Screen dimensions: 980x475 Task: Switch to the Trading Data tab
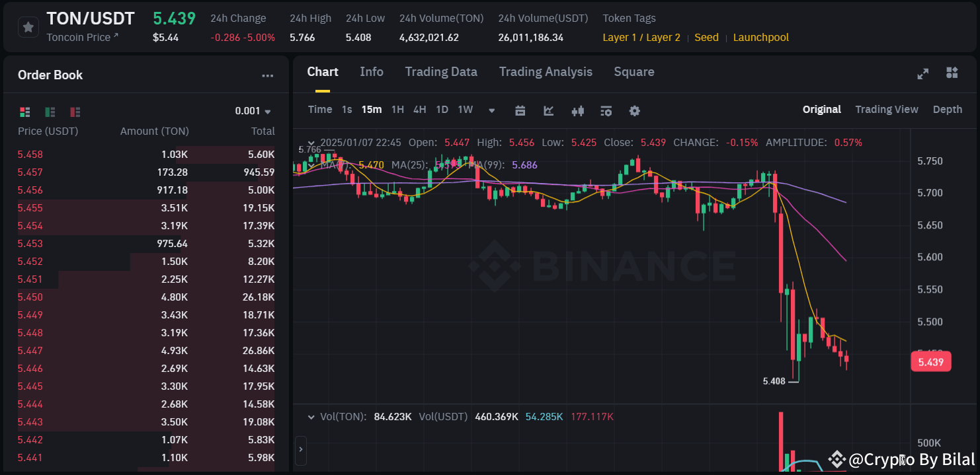click(x=441, y=71)
